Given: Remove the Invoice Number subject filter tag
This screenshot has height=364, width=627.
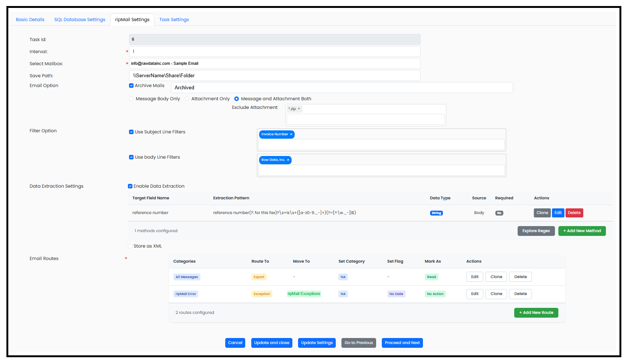Looking at the screenshot, I should click(x=291, y=134).
